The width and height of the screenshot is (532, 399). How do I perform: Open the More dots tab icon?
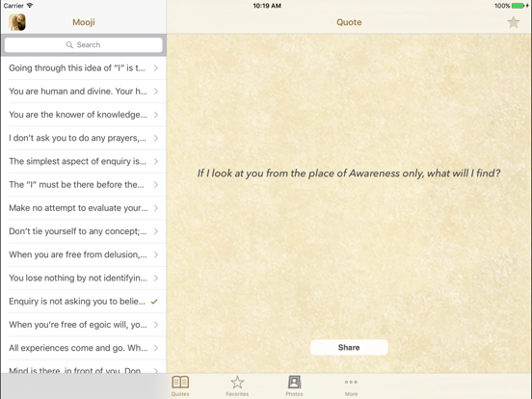pos(351,382)
